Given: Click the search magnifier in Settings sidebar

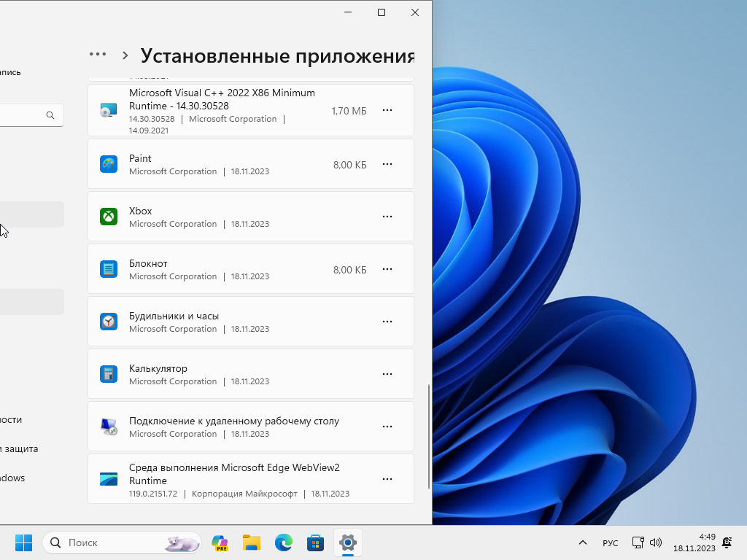Looking at the screenshot, I should 50,115.
